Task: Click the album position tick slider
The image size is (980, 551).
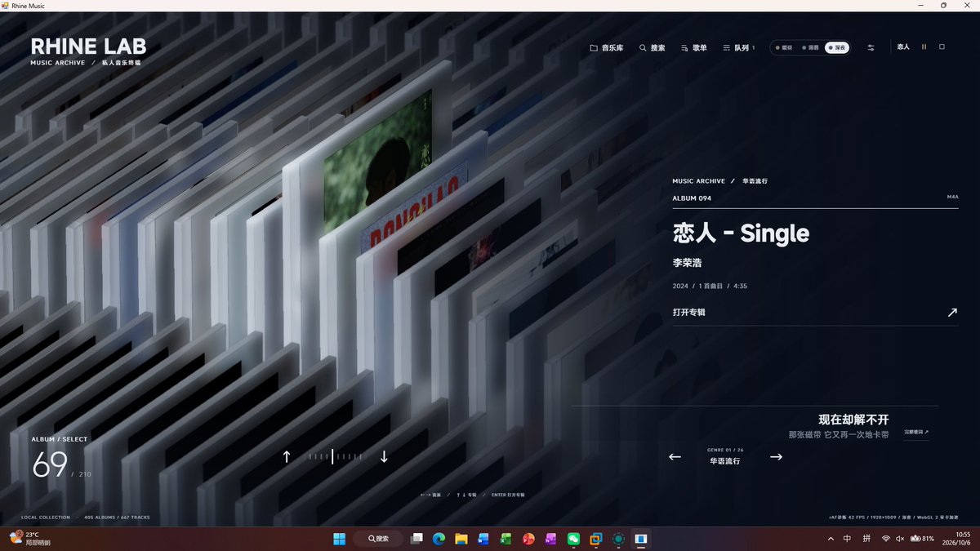Action: pos(336,457)
